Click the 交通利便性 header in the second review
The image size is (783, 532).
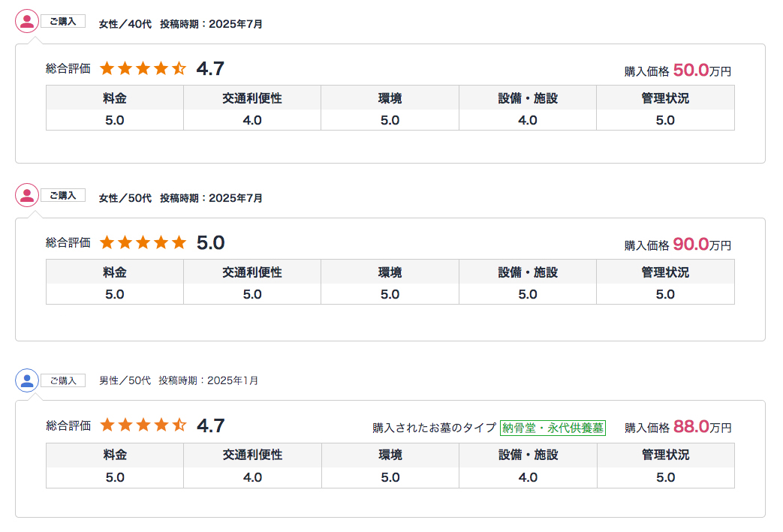pyautogui.click(x=252, y=272)
